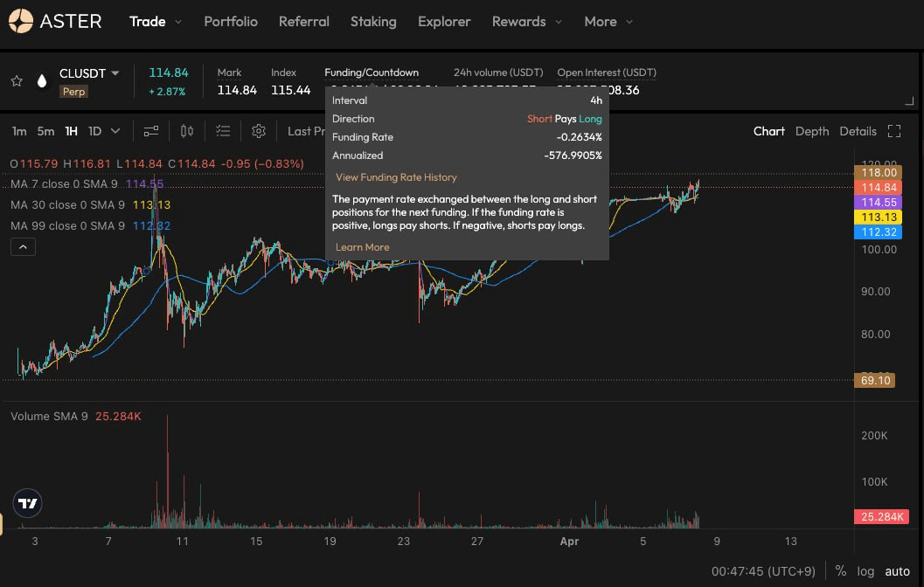The image size is (924, 587).
Task: Open the More menu in navigation
Action: click(608, 21)
